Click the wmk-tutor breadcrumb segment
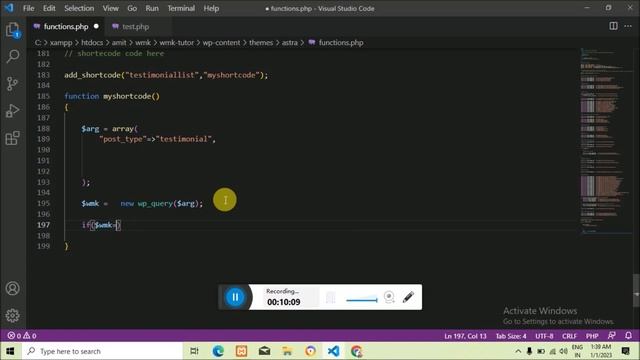 176,42
